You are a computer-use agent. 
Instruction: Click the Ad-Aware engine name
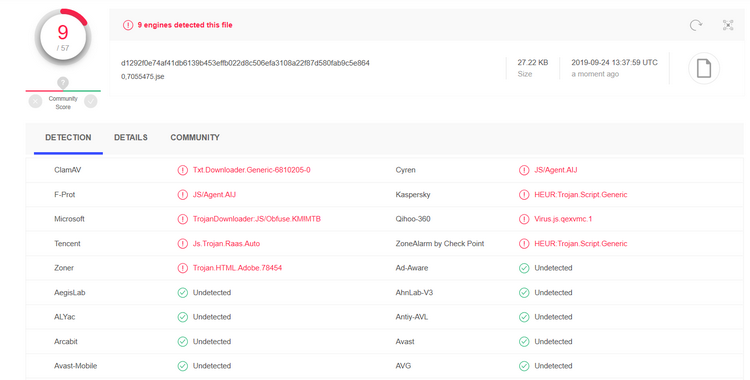(412, 268)
